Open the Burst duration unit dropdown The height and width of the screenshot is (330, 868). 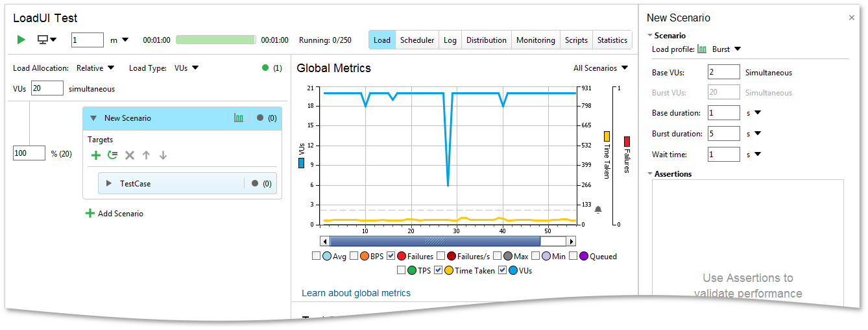(x=753, y=134)
